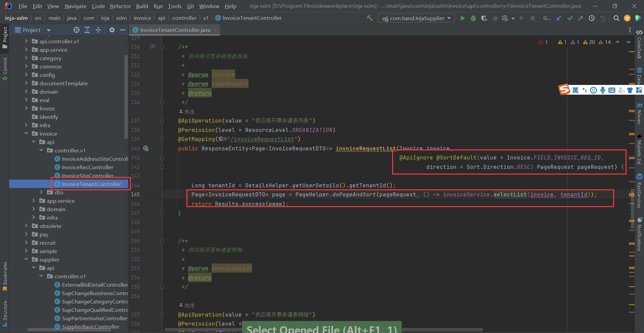Click the Commit green checkmark icon

(570, 18)
